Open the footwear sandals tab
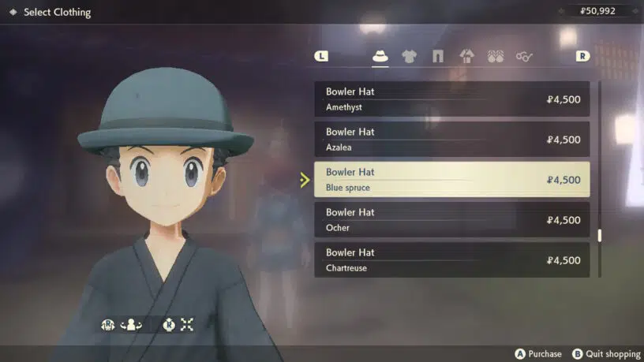This screenshot has height=362, width=644. tap(496, 56)
